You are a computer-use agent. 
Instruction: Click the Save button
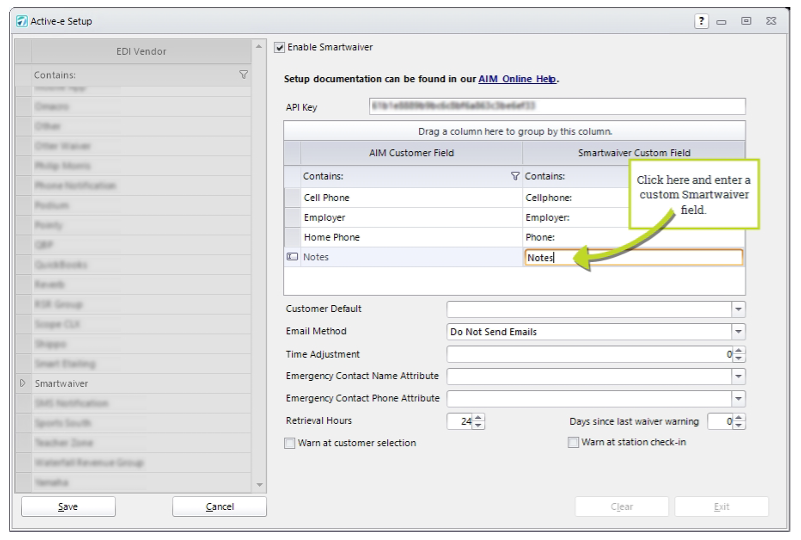tap(68, 506)
